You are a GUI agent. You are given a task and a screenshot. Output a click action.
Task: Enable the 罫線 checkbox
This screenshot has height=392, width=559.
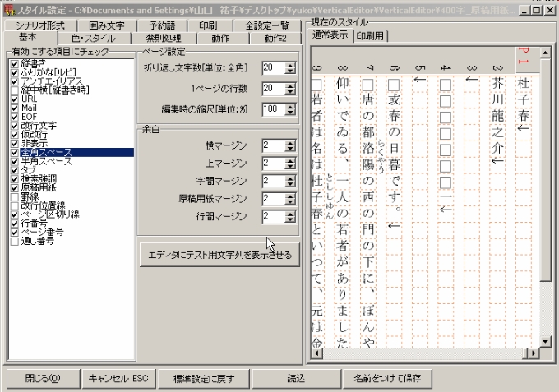point(15,197)
